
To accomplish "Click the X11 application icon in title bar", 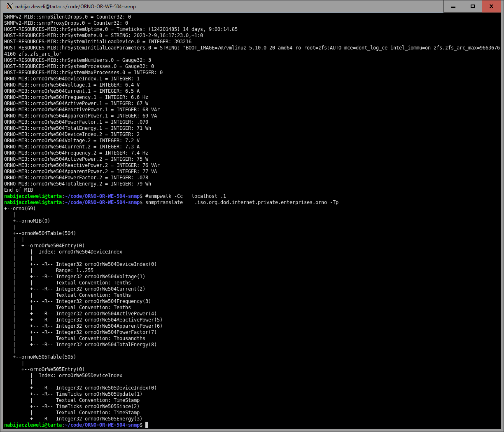I will click(9, 6).
